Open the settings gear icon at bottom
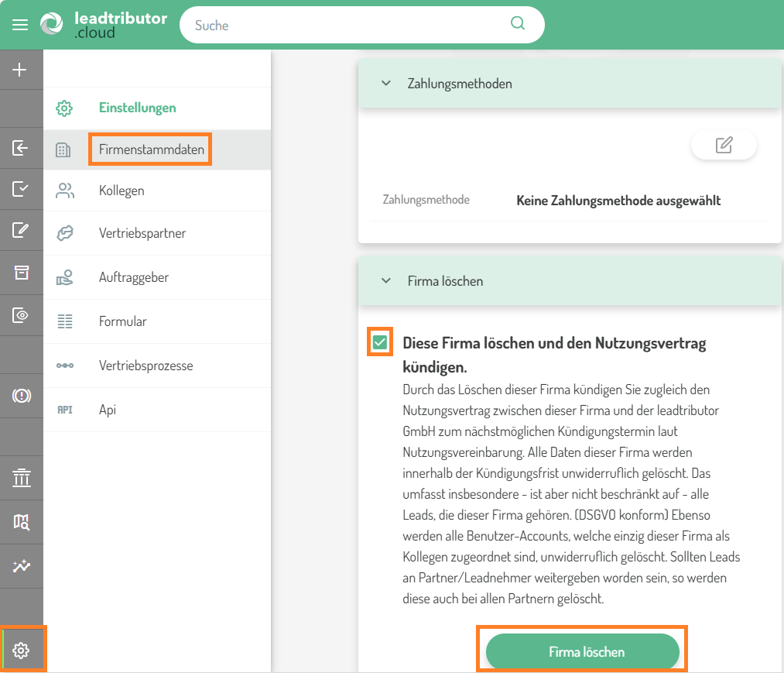This screenshot has height=673, width=784. (22, 651)
